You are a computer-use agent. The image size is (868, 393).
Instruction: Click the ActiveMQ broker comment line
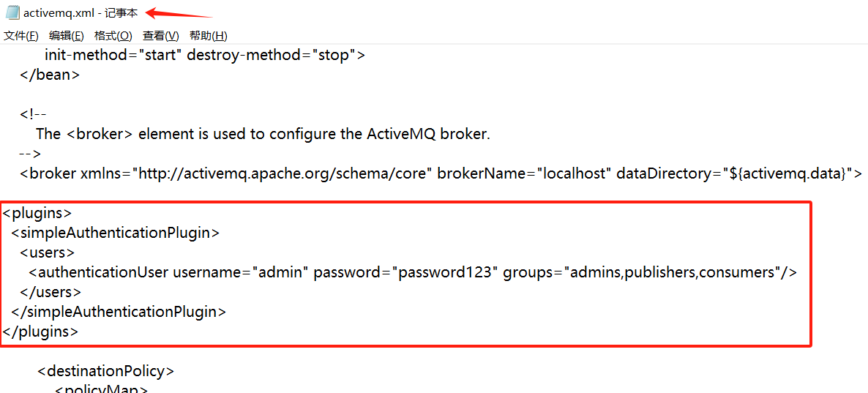[x=263, y=135]
